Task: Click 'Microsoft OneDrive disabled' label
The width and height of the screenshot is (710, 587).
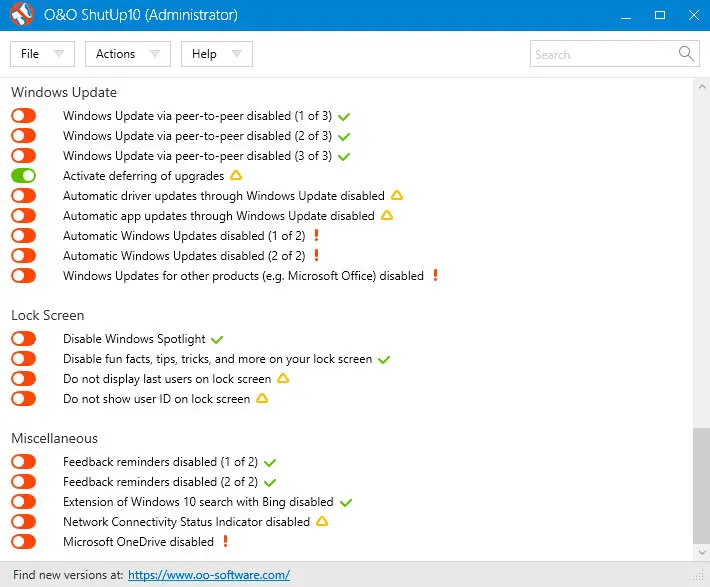Action: tap(138, 542)
